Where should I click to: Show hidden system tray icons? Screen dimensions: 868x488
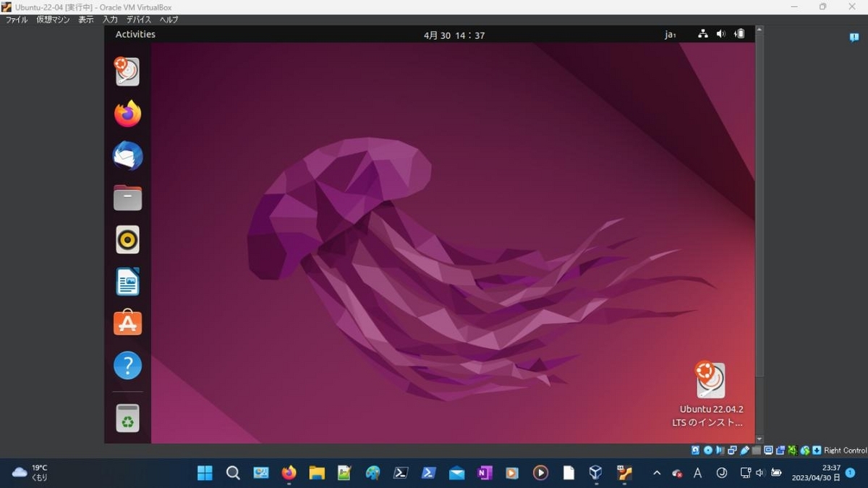[x=657, y=473]
